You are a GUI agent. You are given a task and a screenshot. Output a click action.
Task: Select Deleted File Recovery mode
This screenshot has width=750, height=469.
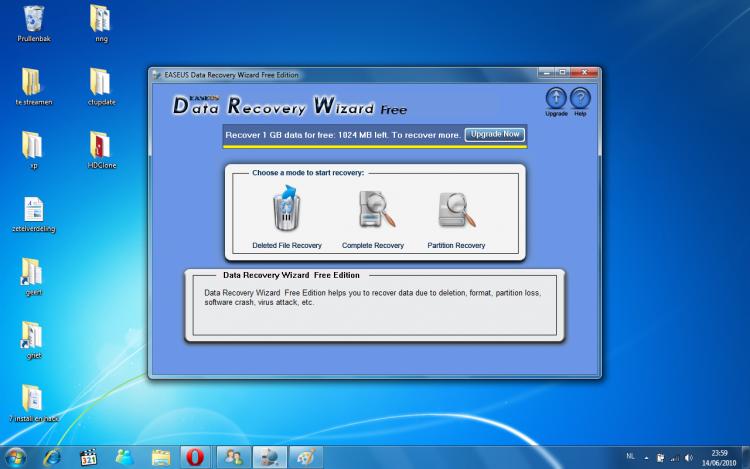287,212
